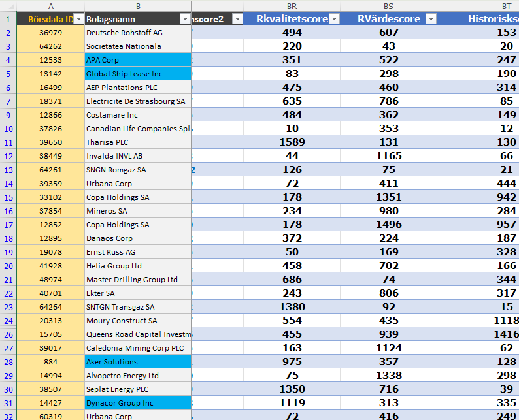Image resolution: width=519 pixels, height=420 pixels.
Task: Click the Bolagsnamn header cell
Action: [x=138, y=19]
